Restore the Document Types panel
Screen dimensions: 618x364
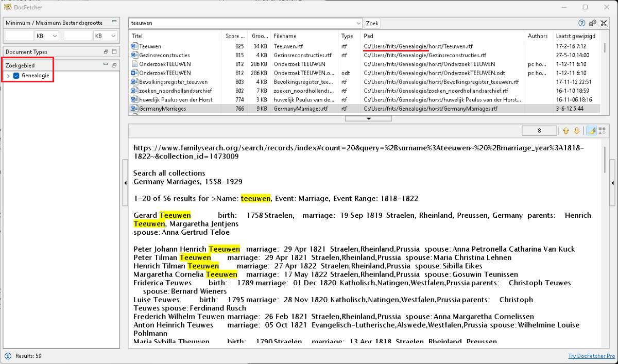[106, 51]
